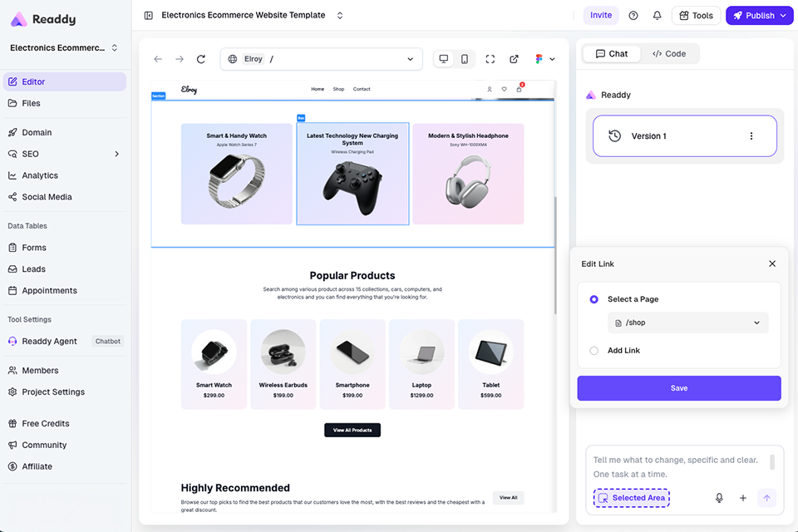Open Project Settings
This screenshot has height=532, width=798.
65,392
